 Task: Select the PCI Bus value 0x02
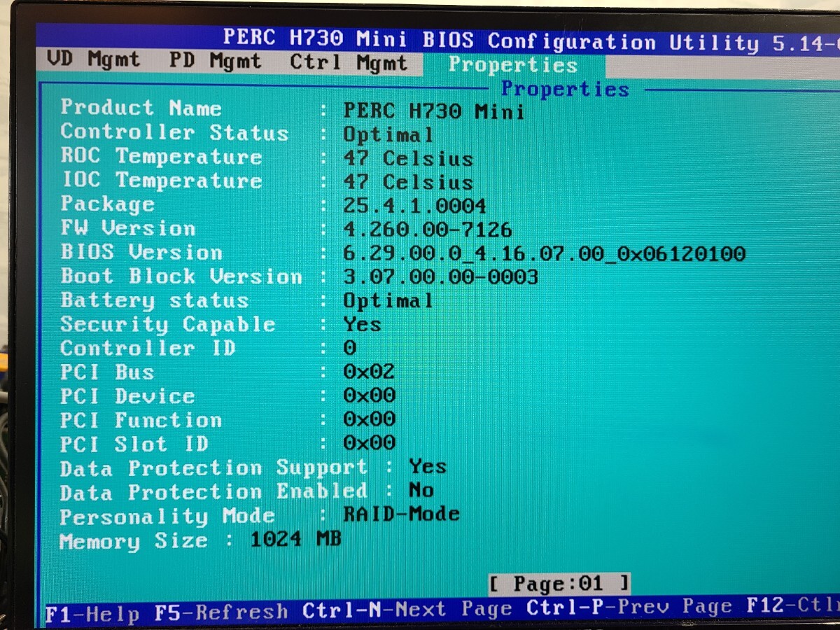point(369,372)
